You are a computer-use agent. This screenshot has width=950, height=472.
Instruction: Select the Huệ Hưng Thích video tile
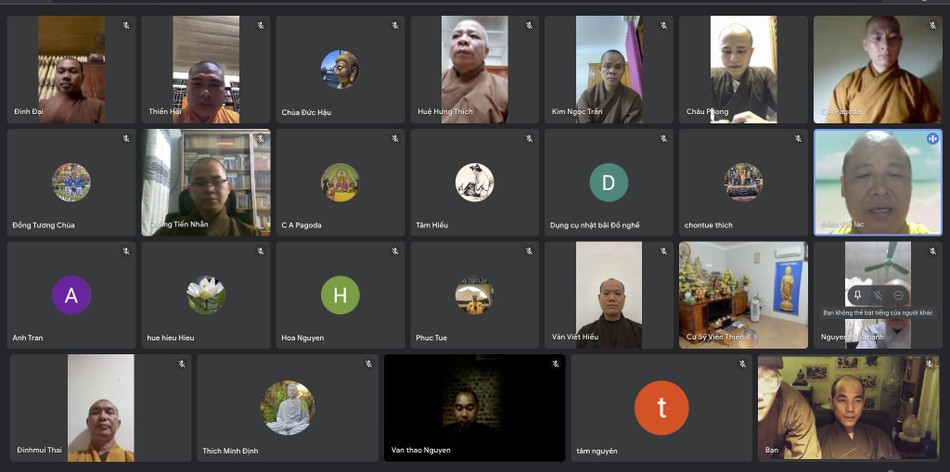pos(474,69)
